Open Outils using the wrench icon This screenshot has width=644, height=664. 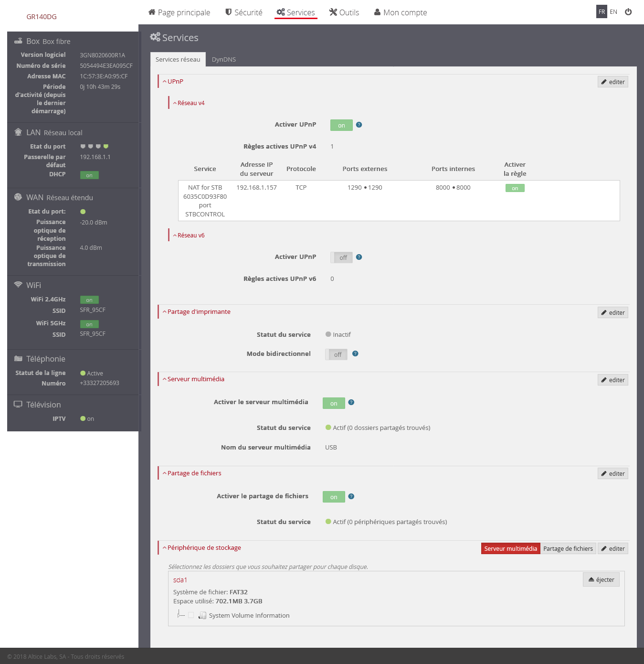tap(333, 12)
